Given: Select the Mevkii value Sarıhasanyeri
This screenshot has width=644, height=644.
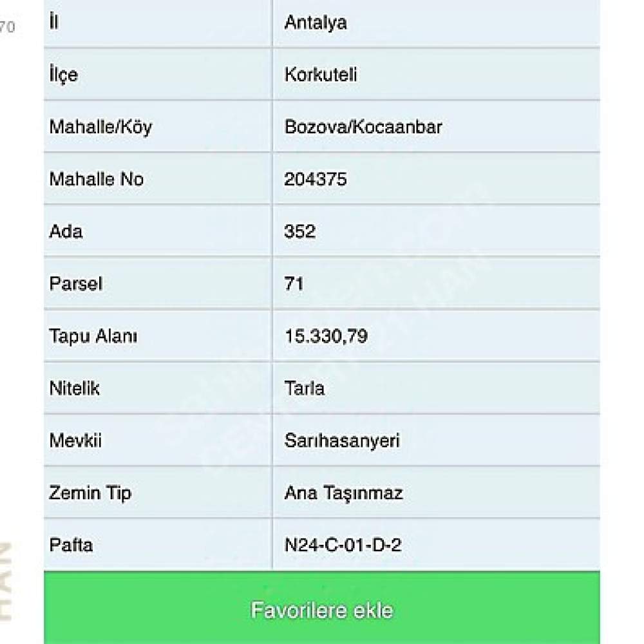Looking at the screenshot, I should pos(342,440).
